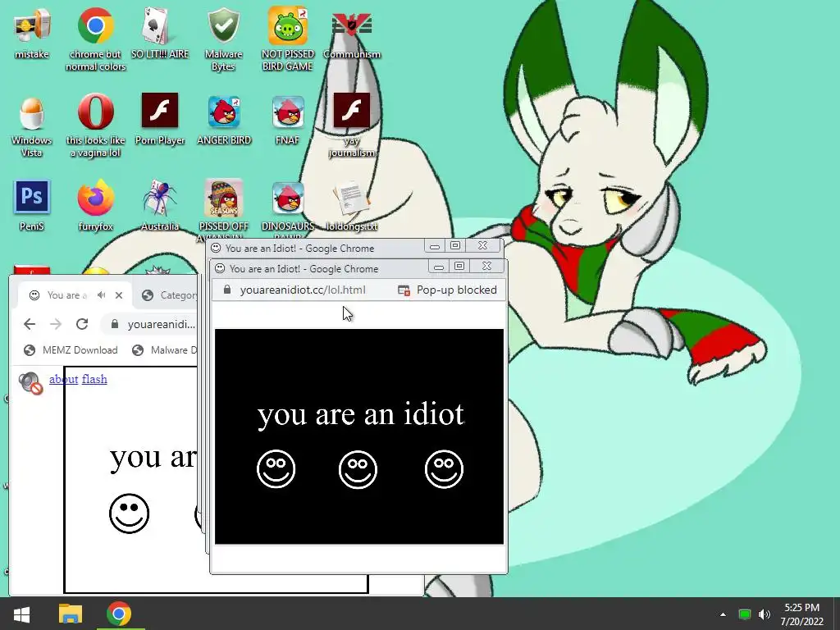The height and width of the screenshot is (630, 840).
Task: Minimize the front 'You are an Idiot!' popup
Action: [439, 267]
